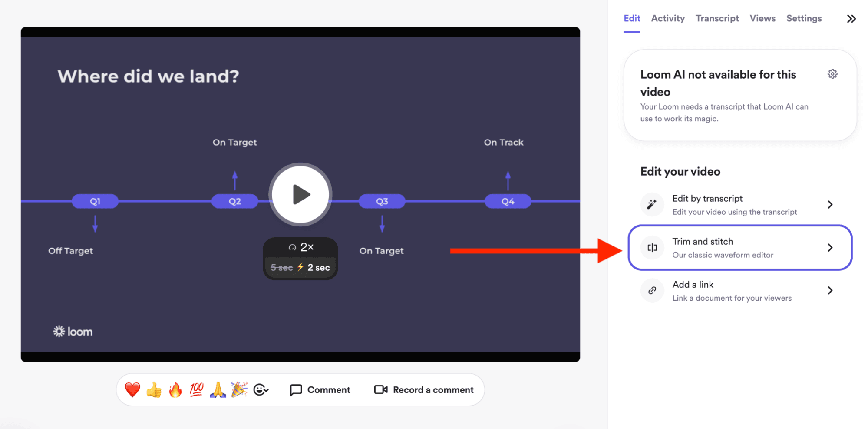This screenshot has width=868, height=429.
Task: React with the 100 emoji
Action: pos(196,390)
